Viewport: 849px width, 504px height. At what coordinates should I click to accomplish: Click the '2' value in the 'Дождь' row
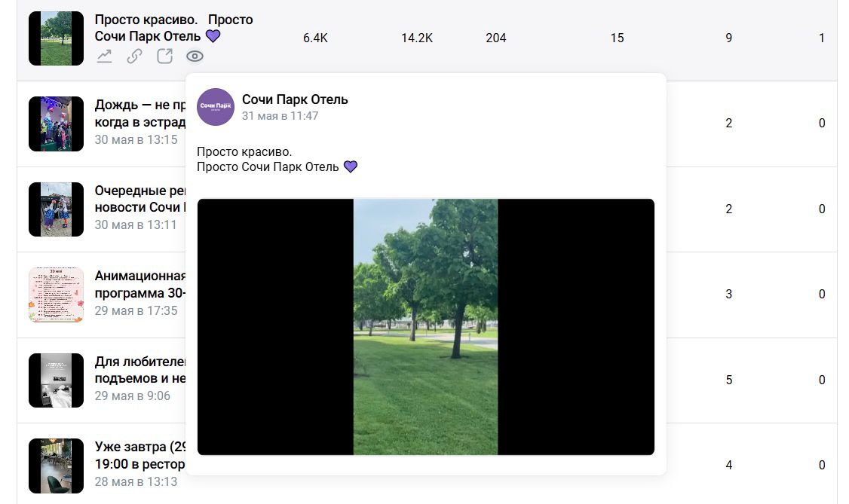(x=729, y=124)
